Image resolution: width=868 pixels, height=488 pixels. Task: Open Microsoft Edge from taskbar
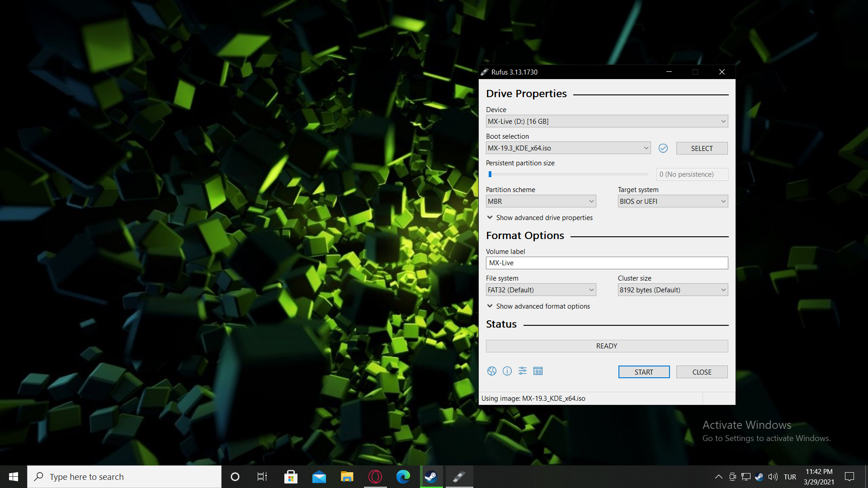click(x=403, y=477)
